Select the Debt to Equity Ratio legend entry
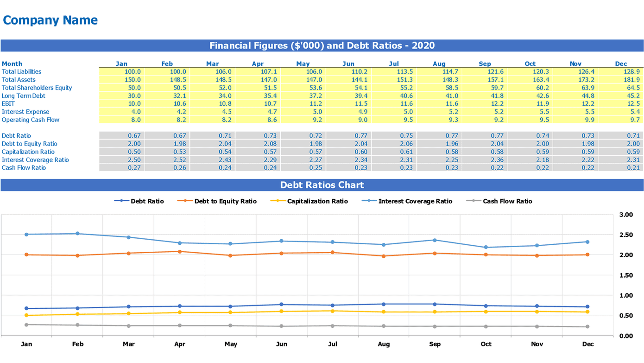 (x=217, y=201)
